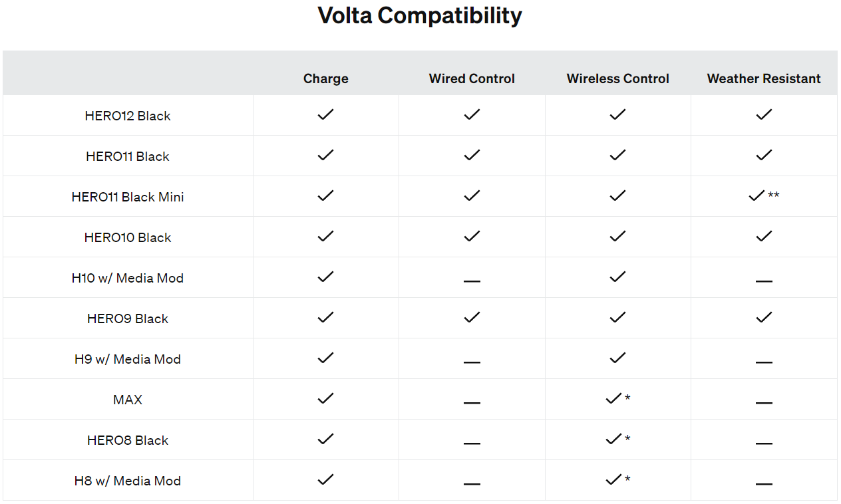Click the HERO8 Black Wireless Control checkmark
Screen dimensions: 841x504
pos(613,439)
